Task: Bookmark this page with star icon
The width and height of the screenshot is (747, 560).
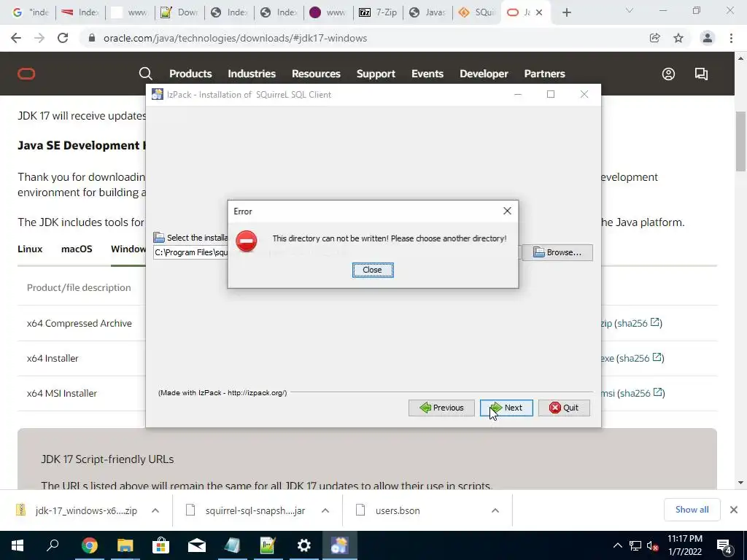Action: tap(678, 38)
